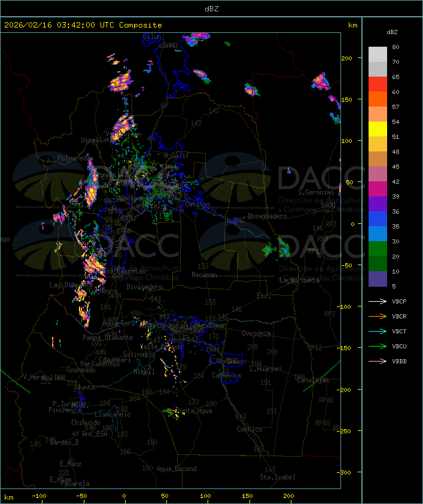Click the Pampa_Diamante place label
The width and height of the screenshot is (423, 504).
108,338
